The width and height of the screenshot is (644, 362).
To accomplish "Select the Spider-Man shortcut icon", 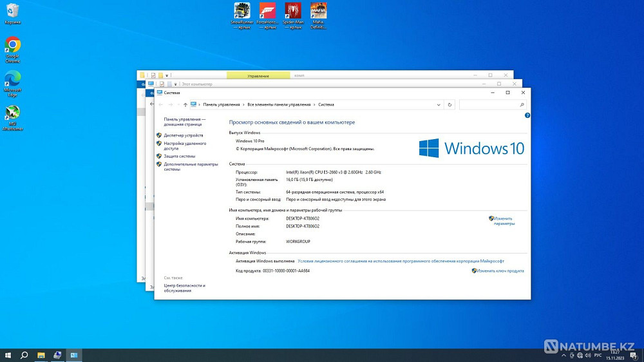I will [x=293, y=16].
